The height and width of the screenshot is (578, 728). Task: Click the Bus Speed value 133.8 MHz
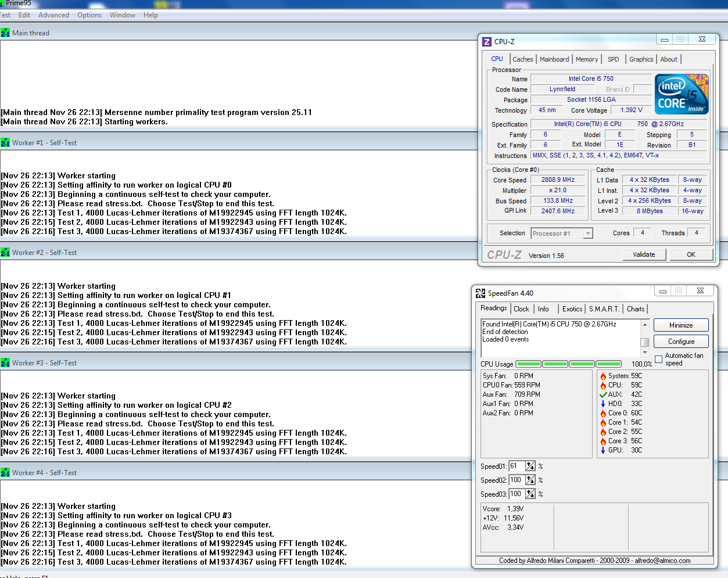coord(558,201)
